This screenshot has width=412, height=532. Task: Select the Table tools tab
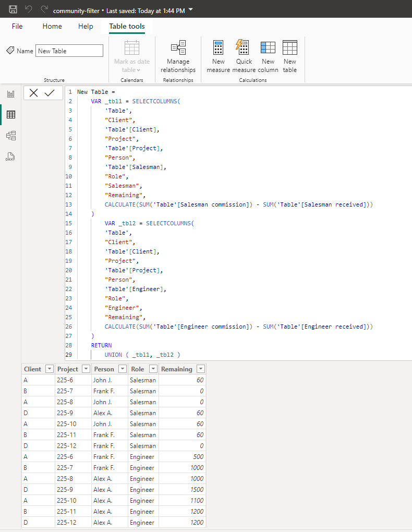[127, 26]
